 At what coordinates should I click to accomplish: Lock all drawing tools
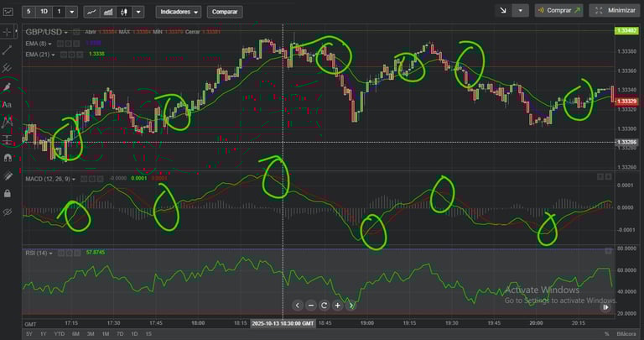coord(7,193)
